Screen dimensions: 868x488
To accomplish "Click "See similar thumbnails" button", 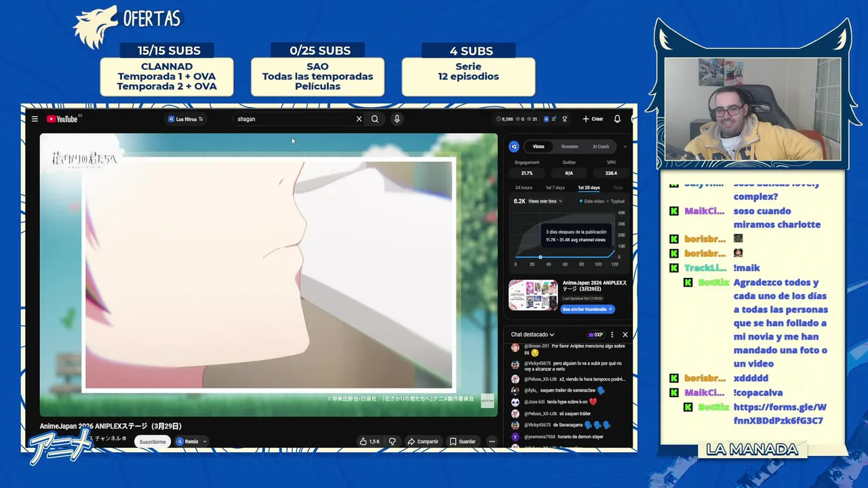I will pyautogui.click(x=587, y=309).
